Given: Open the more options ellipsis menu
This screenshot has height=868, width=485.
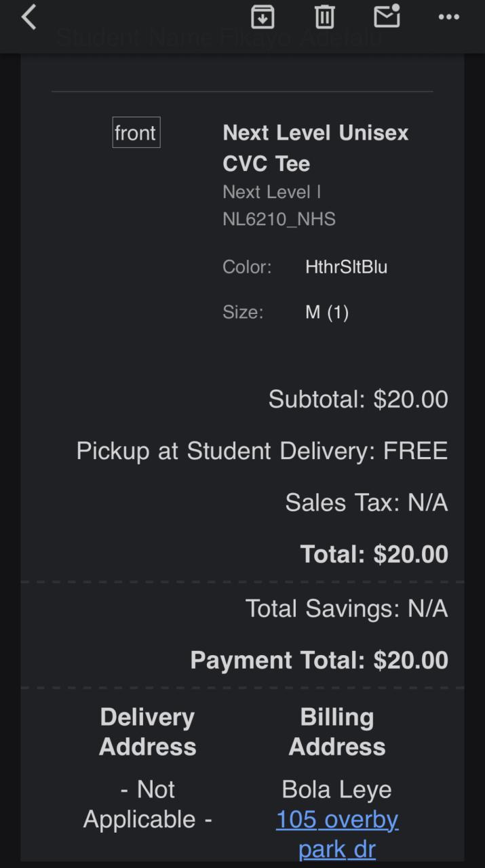Looking at the screenshot, I should (448, 18).
